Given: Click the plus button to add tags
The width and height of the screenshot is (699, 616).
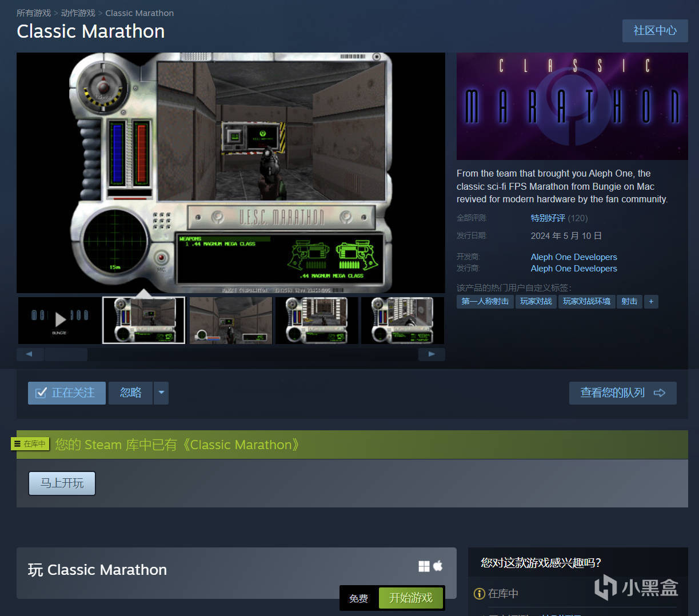Looking at the screenshot, I should 651,301.
